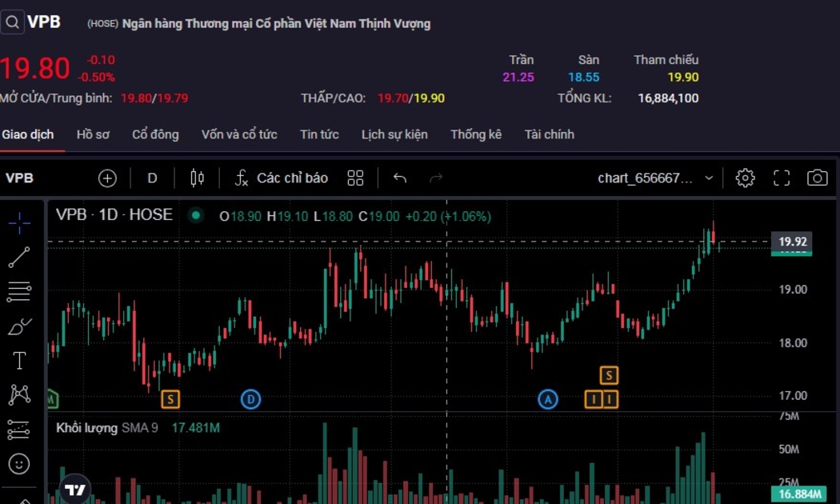This screenshot has height=504, width=840.
Task: Choose the brush drawing tool
Action: click(19, 326)
